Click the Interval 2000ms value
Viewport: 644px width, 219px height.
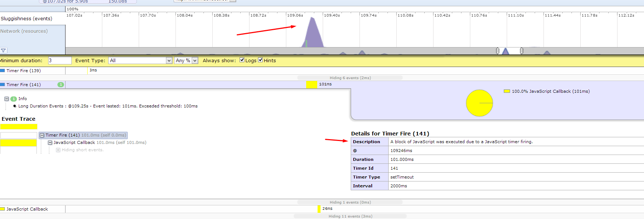(x=399, y=186)
